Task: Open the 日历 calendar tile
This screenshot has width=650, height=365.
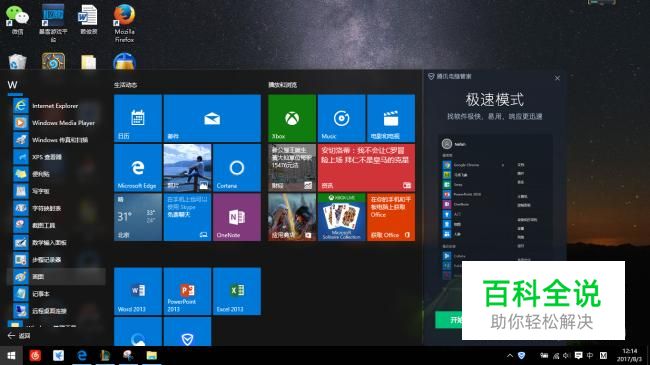Action: (x=138, y=118)
